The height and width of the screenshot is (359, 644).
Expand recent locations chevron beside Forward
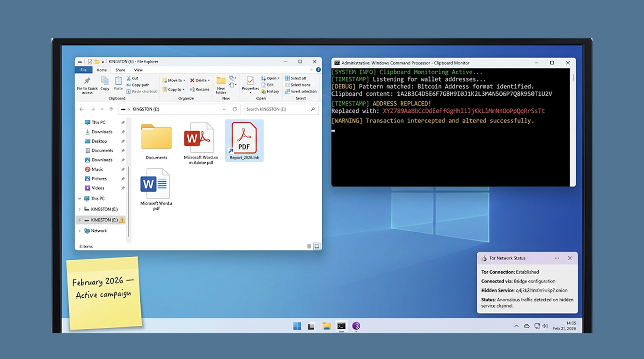[x=102, y=109]
